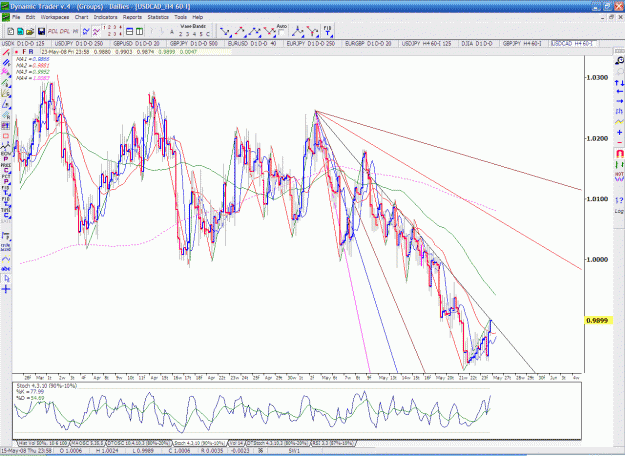This screenshot has height=456, width=625.
Task: Switch to USDJPY D1 D-D 250 chart tab
Action: (x=79, y=43)
